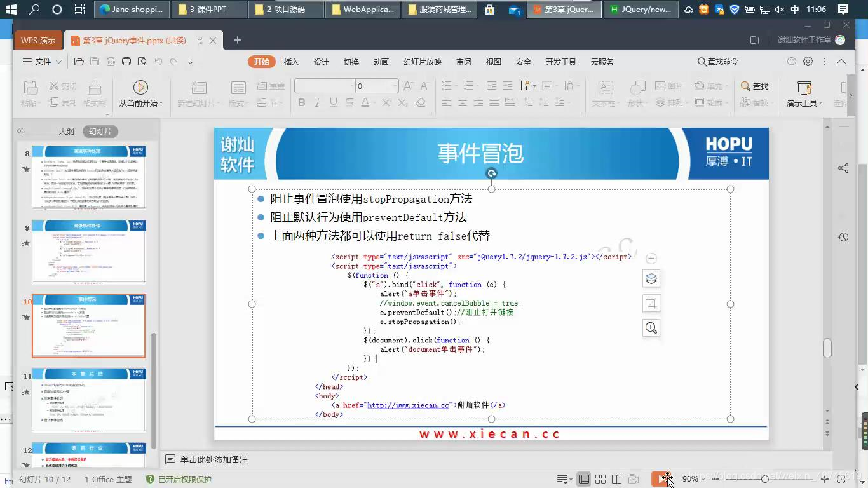Toggle the 大纲 outline panel view
Screen dimensions: 868x488
click(66, 132)
